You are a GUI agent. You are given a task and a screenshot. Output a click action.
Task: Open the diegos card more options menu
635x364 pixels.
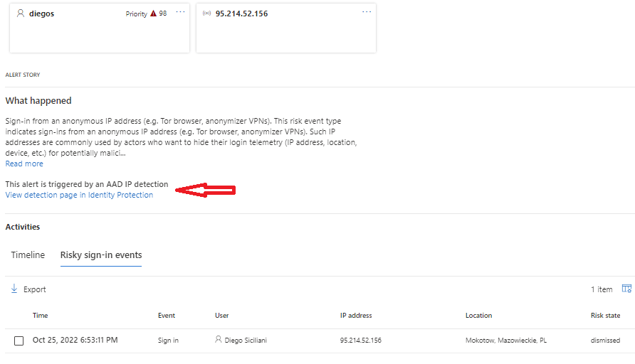(180, 13)
